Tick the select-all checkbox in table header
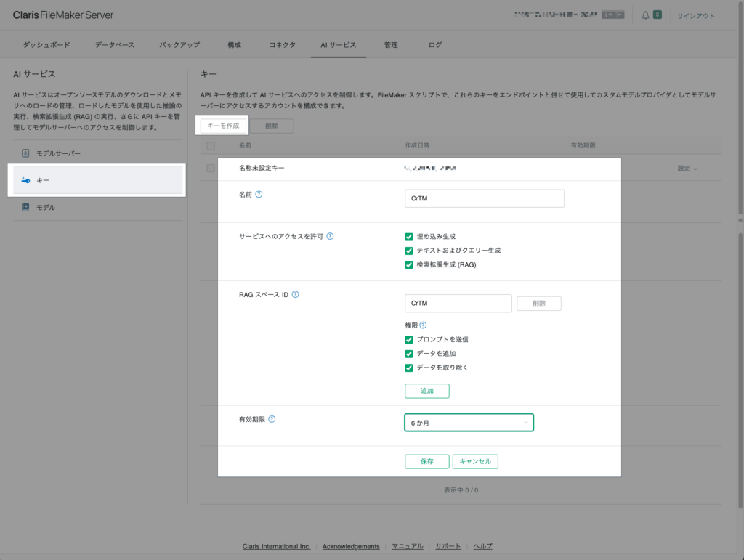 (211, 145)
